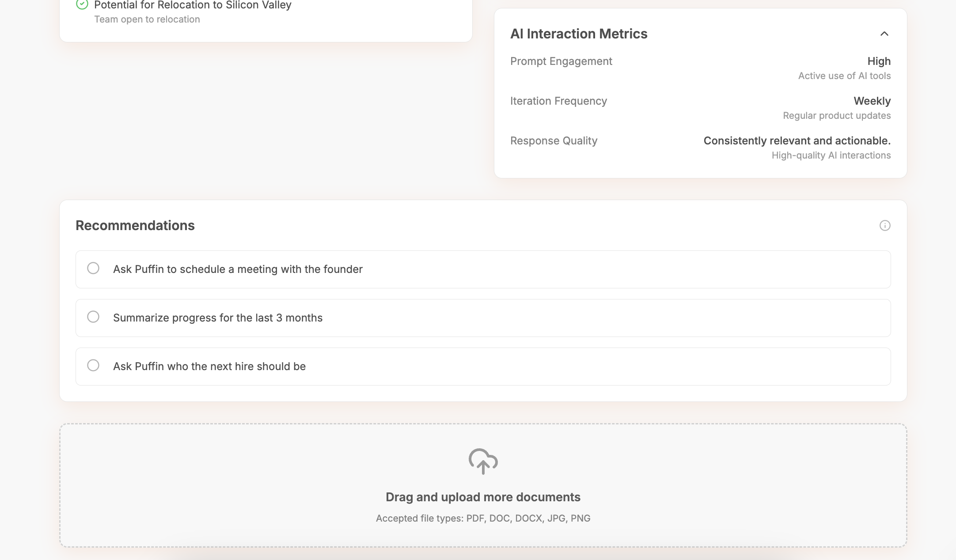Click the Iteration Frequency label
This screenshot has height=560, width=956.
click(x=558, y=101)
